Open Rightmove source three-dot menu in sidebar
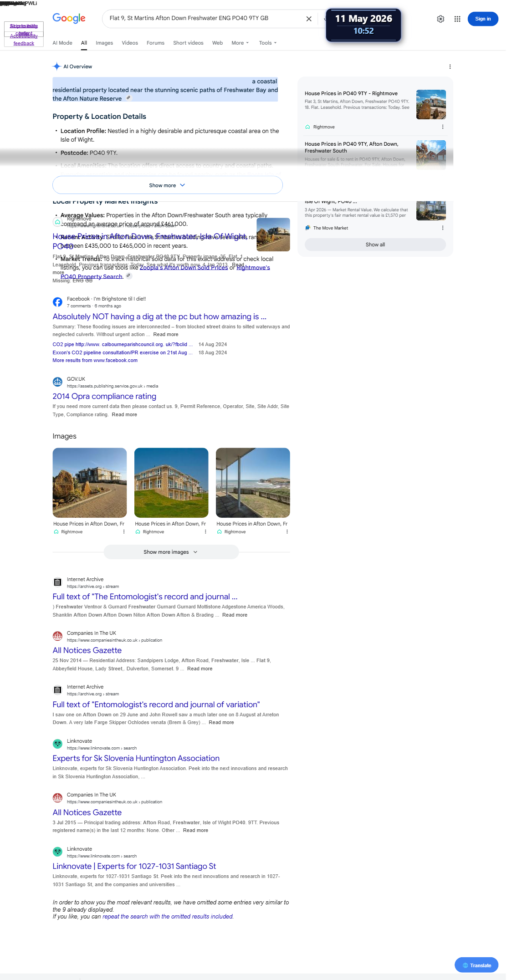Image resolution: width=512 pixels, height=980 pixels. [443, 127]
